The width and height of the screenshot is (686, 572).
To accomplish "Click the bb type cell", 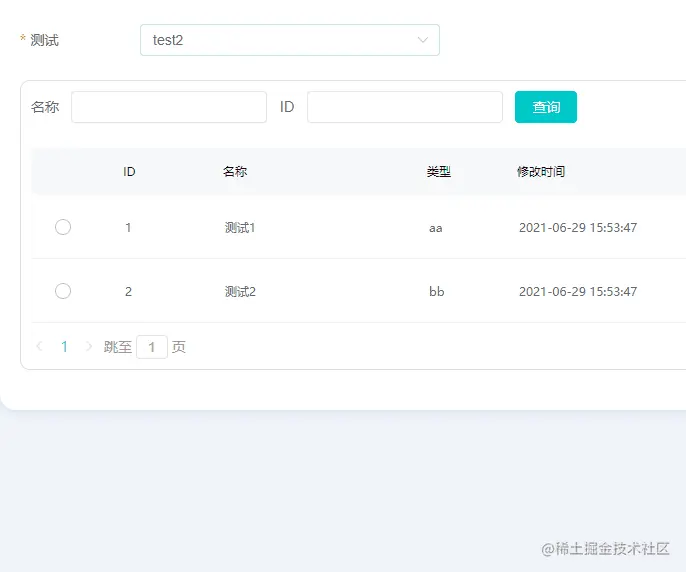I will (437, 291).
